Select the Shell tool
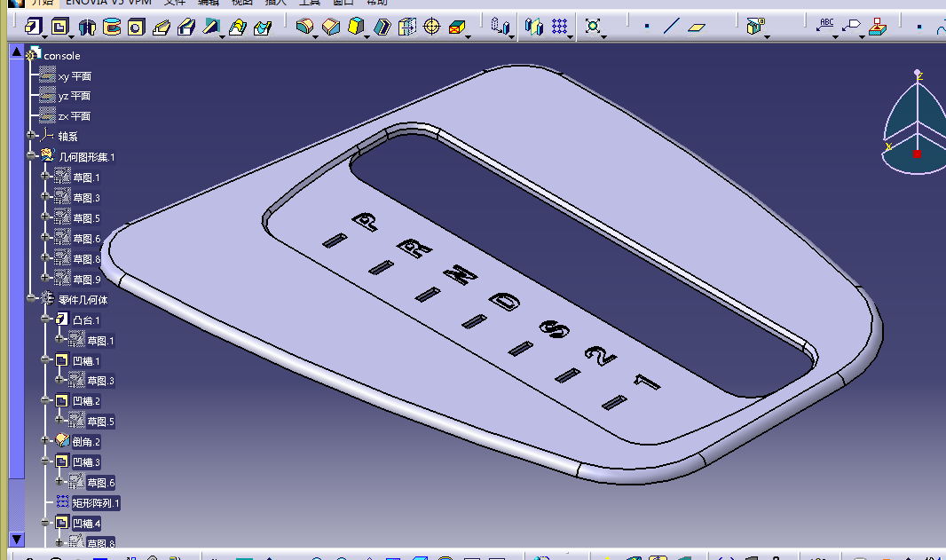This screenshot has width=946, height=560. [x=382, y=26]
